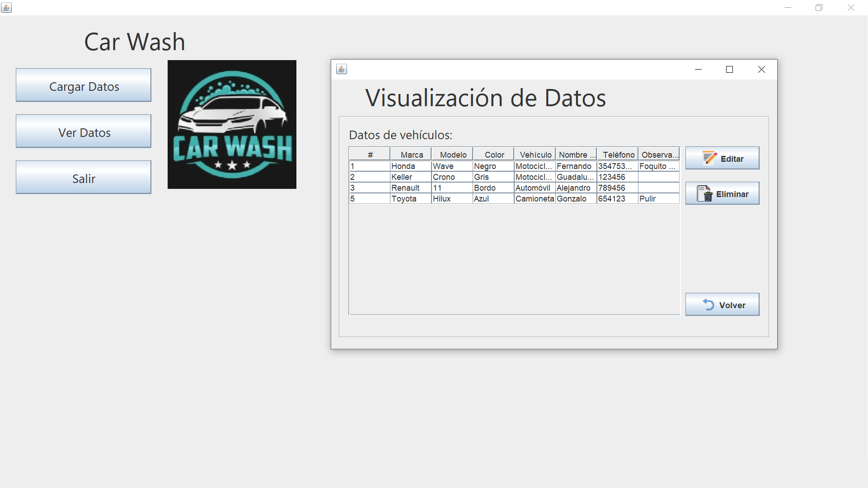Select the Gonzalo name cell

[x=576, y=199]
